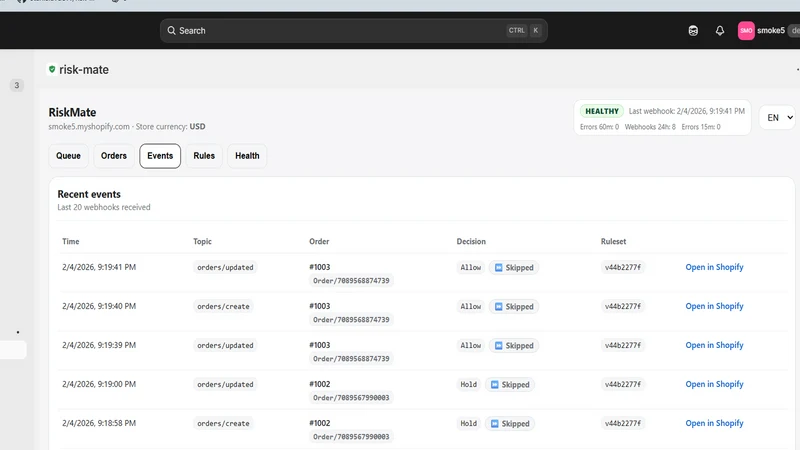
Task: Click Order/7089568874739 ID in 9:19:40 PM row
Action: click(351, 320)
